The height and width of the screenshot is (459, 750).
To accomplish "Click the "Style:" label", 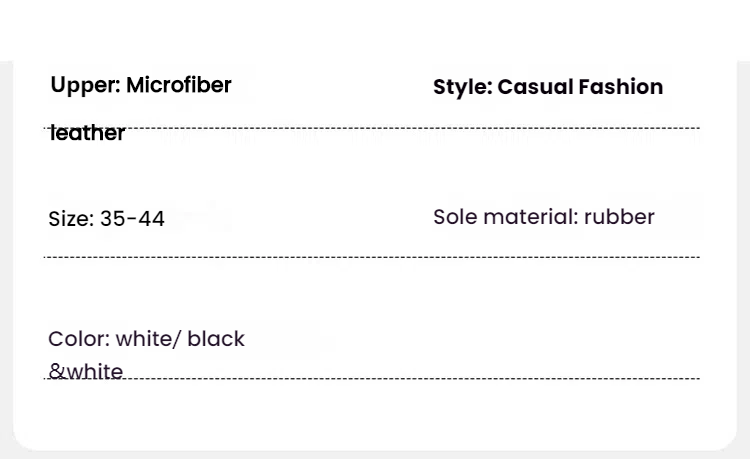I will tap(462, 88).
